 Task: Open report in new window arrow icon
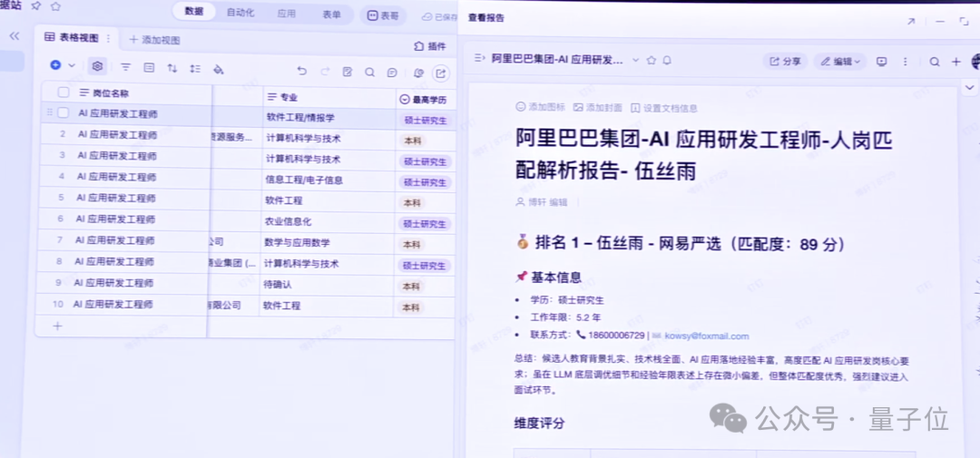pyautogui.click(x=911, y=21)
